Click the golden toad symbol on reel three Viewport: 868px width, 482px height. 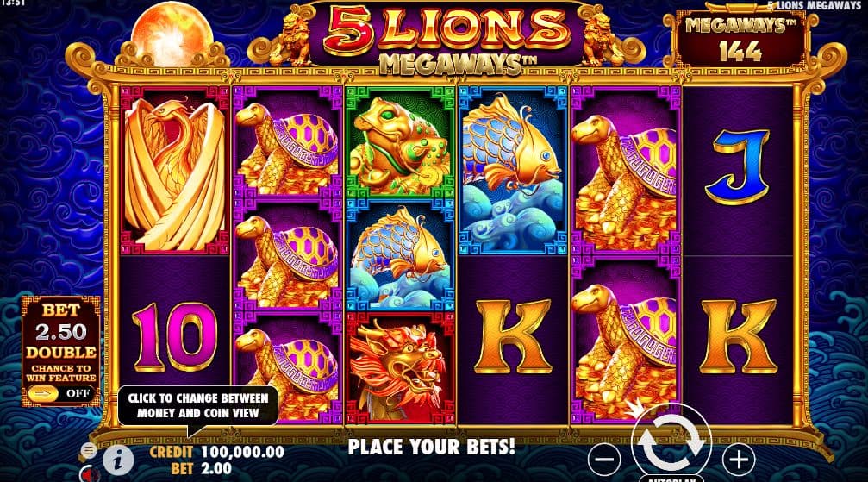coord(400,143)
